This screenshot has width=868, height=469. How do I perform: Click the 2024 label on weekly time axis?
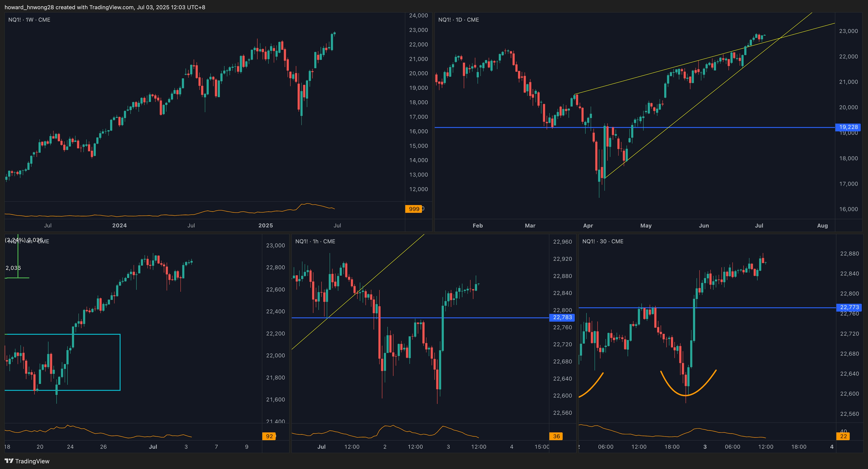pos(119,226)
